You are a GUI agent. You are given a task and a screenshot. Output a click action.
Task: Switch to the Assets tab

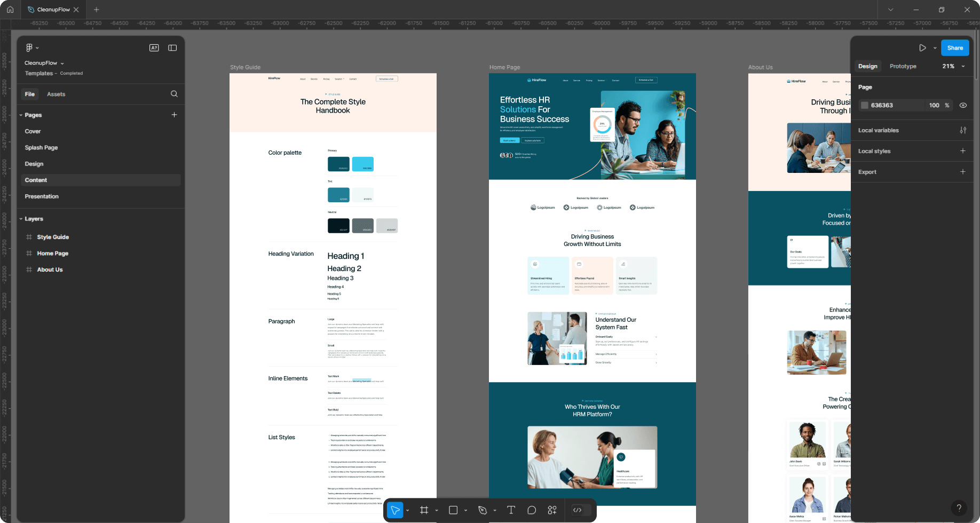(x=56, y=94)
